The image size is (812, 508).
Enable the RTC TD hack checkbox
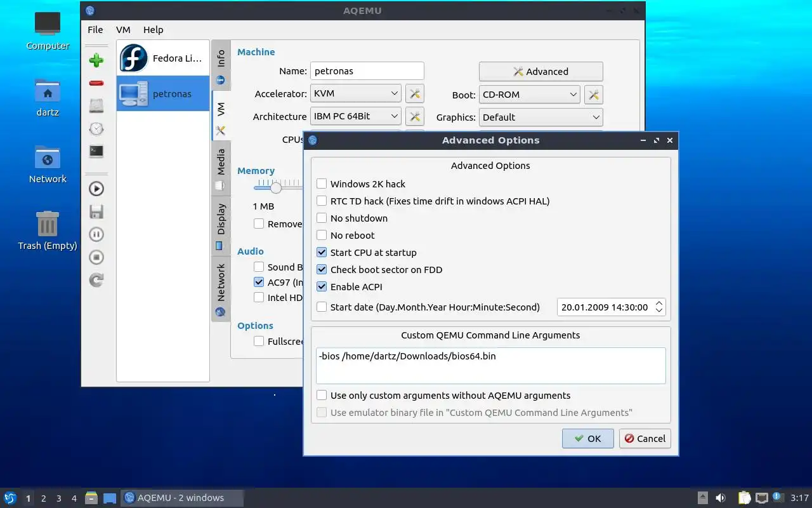point(322,201)
